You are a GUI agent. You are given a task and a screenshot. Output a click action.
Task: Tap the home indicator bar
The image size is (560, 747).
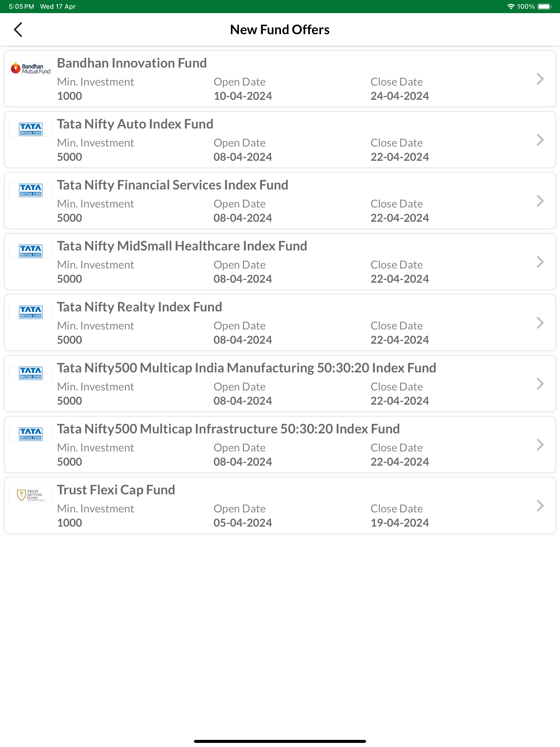tap(280, 741)
